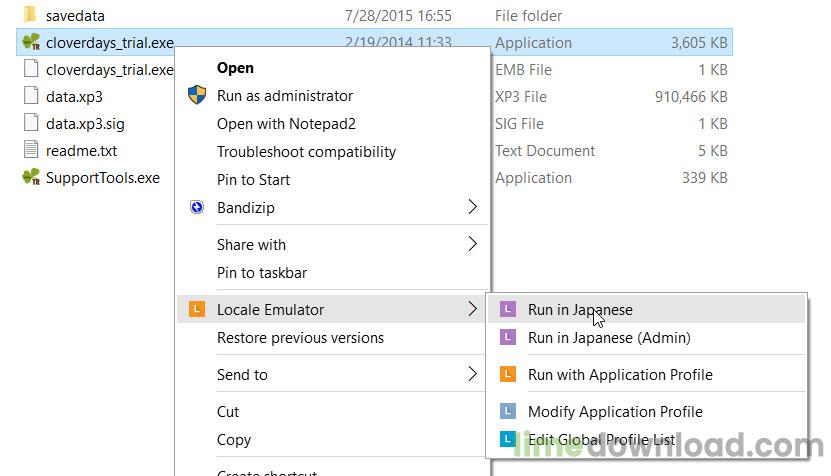Click the orange Locale Emulator menu icon
The width and height of the screenshot is (831, 476).
pyautogui.click(x=196, y=310)
